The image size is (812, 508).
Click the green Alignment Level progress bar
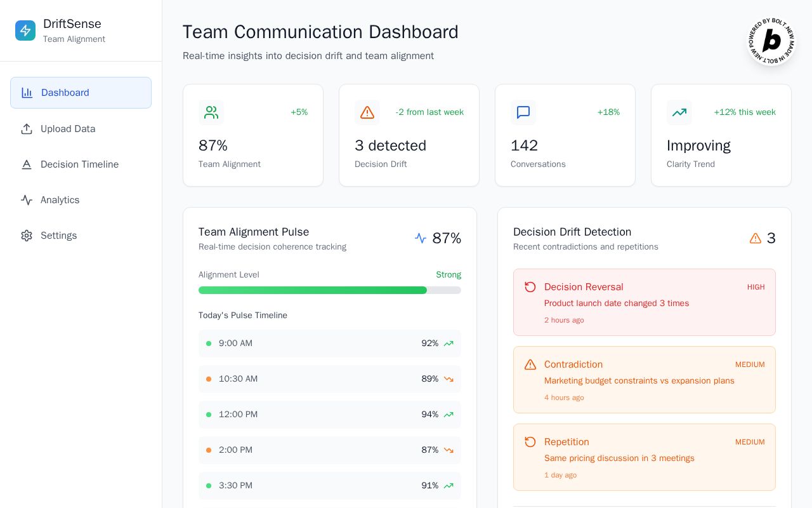[312, 290]
